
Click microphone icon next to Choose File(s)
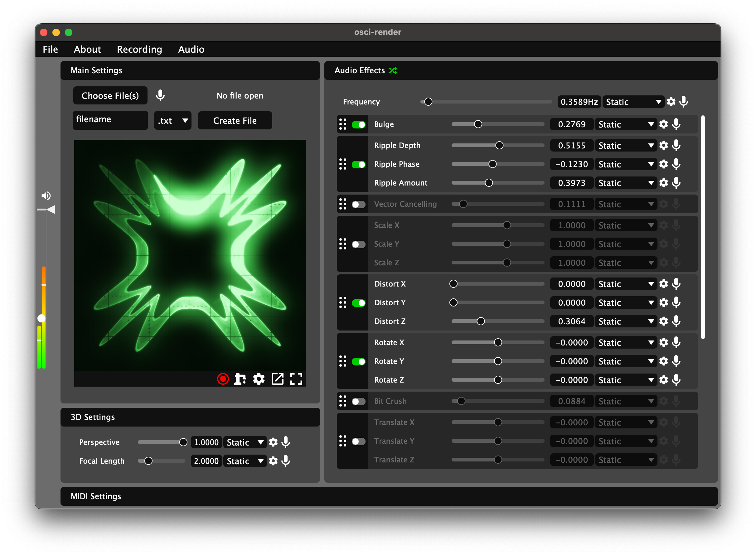[x=160, y=96]
